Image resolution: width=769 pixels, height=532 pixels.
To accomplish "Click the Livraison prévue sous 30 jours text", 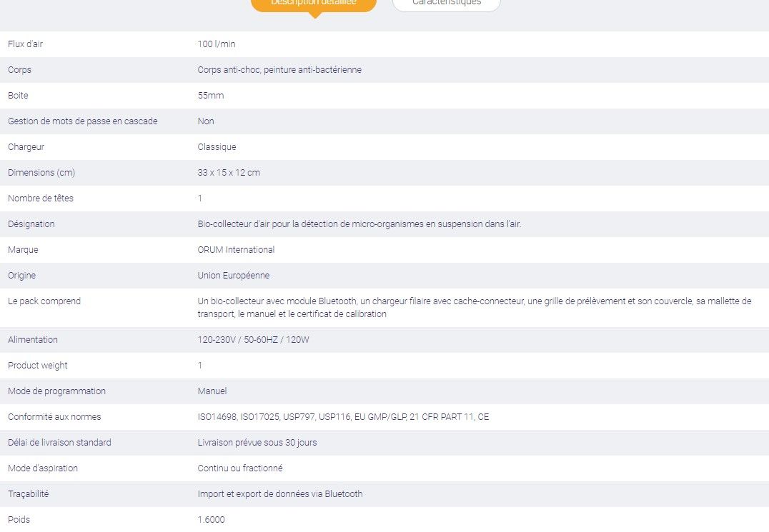I will [257, 443].
